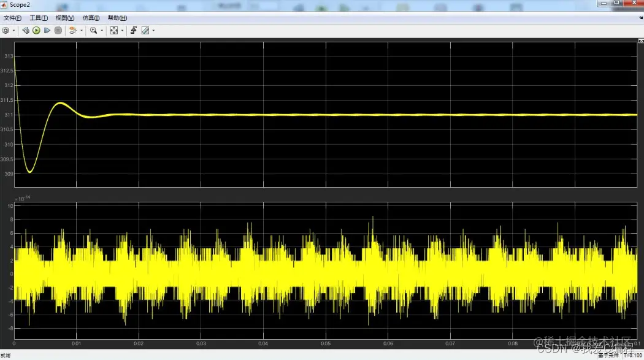644x360 pixels.
Task: Click the 0.07 x-axis time label
Action: tap(450, 343)
